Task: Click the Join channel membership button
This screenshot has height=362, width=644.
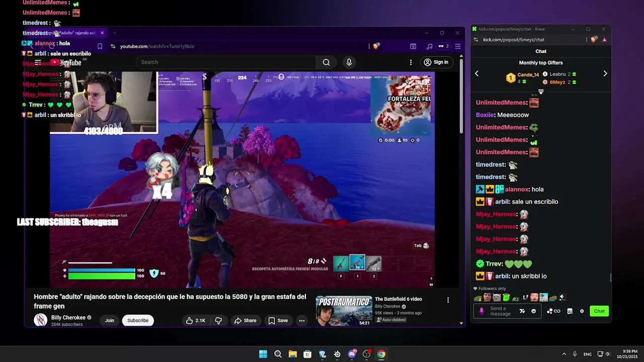Action: 110,321
